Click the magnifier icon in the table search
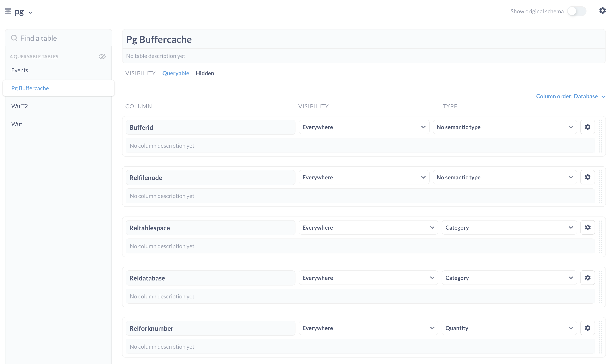The width and height of the screenshot is (616, 364). click(x=14, y=38)
